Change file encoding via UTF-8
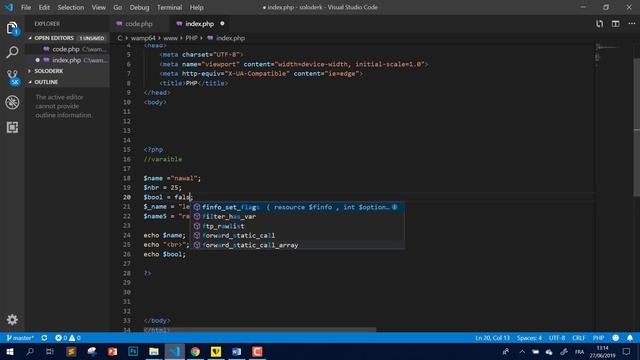This screenshot has width=640, height=360. tap(557, 338)
